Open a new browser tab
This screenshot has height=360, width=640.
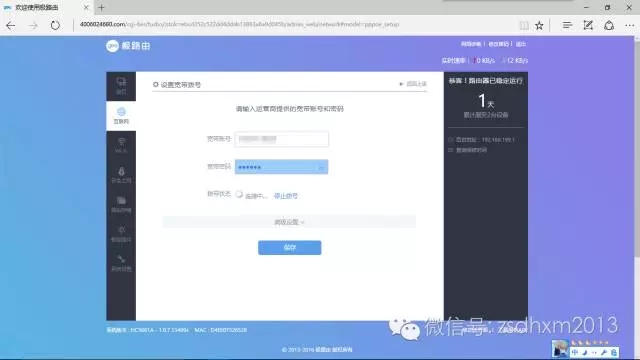pos(101,7)
